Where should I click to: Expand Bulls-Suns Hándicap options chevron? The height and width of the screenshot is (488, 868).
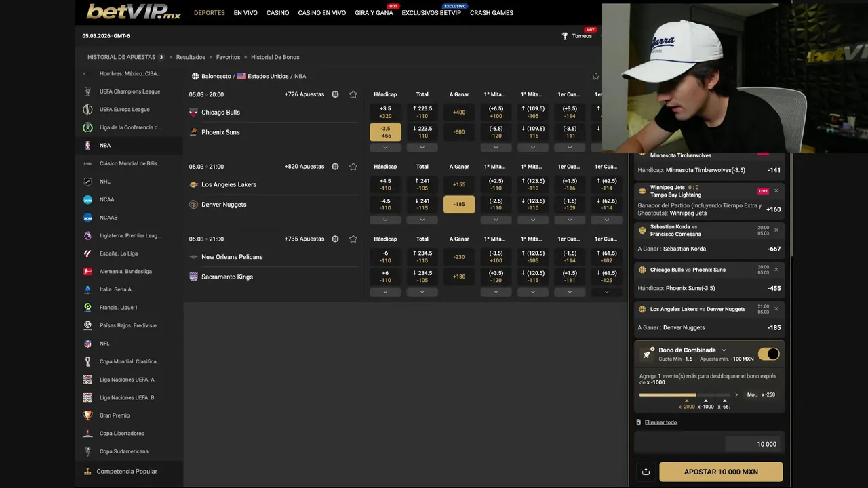385,148
